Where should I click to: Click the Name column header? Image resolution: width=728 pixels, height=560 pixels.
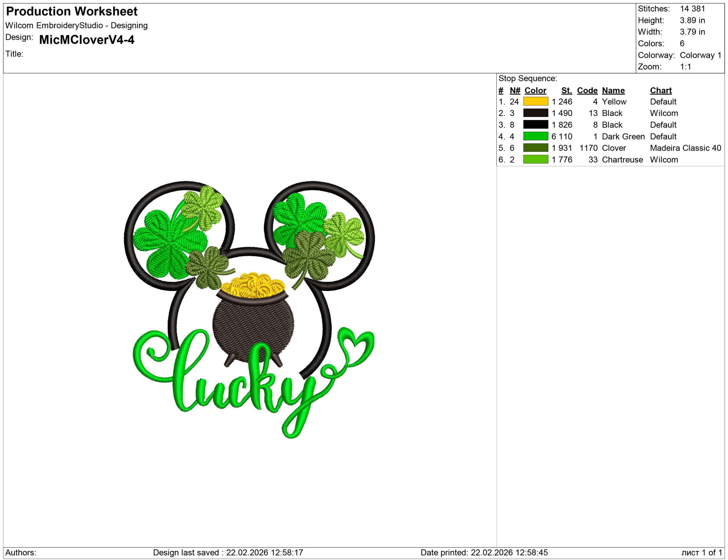tap(614, 90)
